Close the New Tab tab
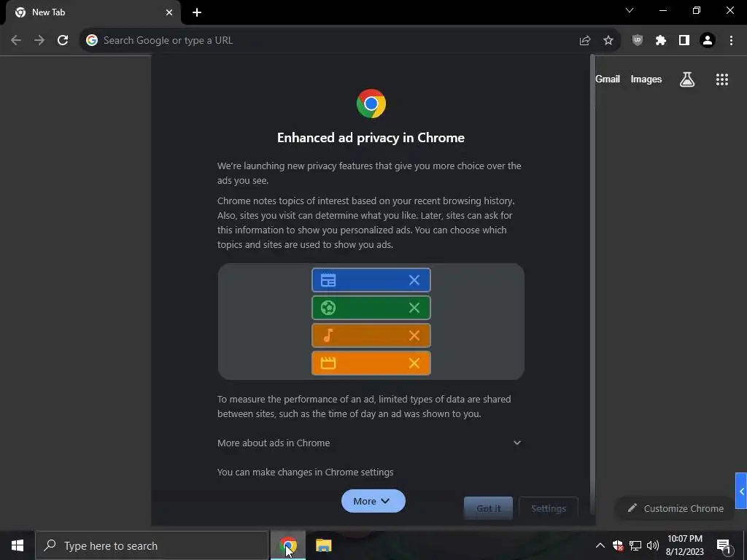 pyautogui.click(x=169, y=12)
